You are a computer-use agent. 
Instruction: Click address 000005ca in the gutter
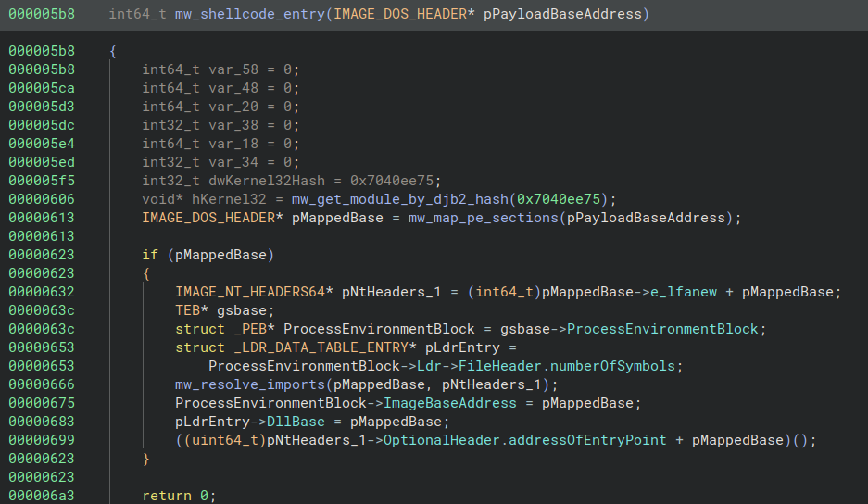(42, 88)
